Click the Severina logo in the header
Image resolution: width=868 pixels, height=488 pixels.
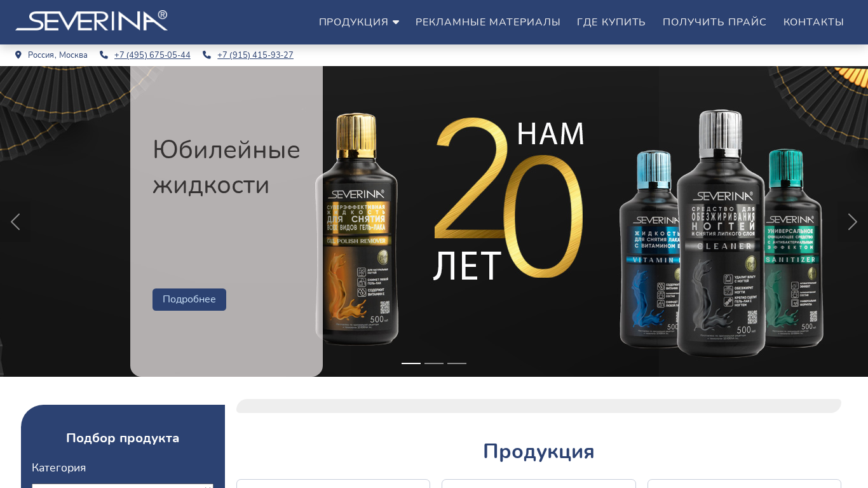pyautogui.click(x=92, y=21)
